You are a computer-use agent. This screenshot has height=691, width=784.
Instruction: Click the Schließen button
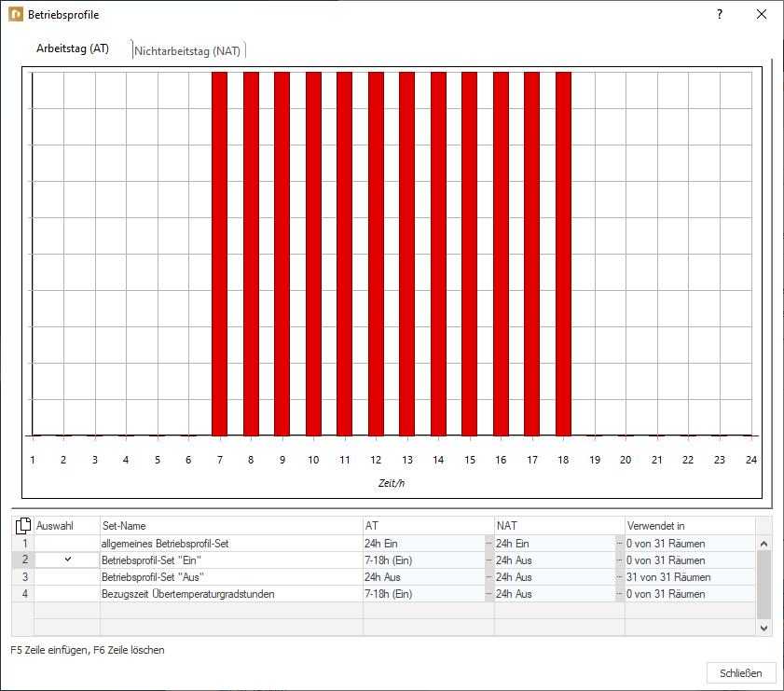[x=741, y=673]
